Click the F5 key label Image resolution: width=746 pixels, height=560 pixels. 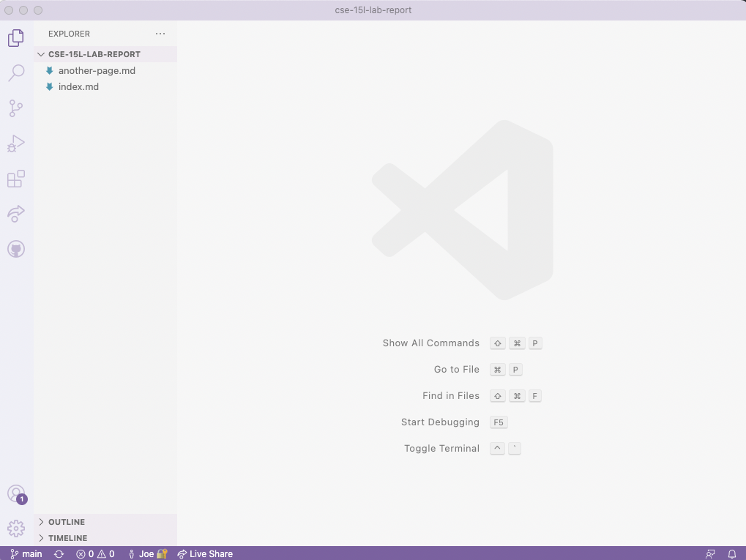point(499,422)
